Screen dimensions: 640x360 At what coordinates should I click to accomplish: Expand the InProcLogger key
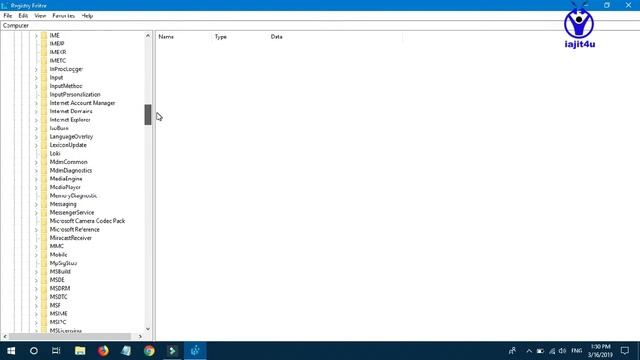pyautogui.click(x=36, y=69)
